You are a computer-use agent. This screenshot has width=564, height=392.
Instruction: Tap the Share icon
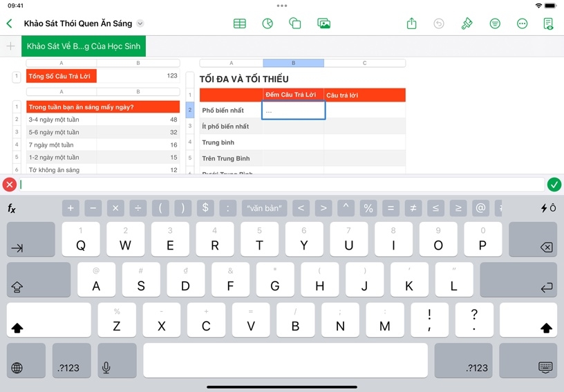point(412,24)
